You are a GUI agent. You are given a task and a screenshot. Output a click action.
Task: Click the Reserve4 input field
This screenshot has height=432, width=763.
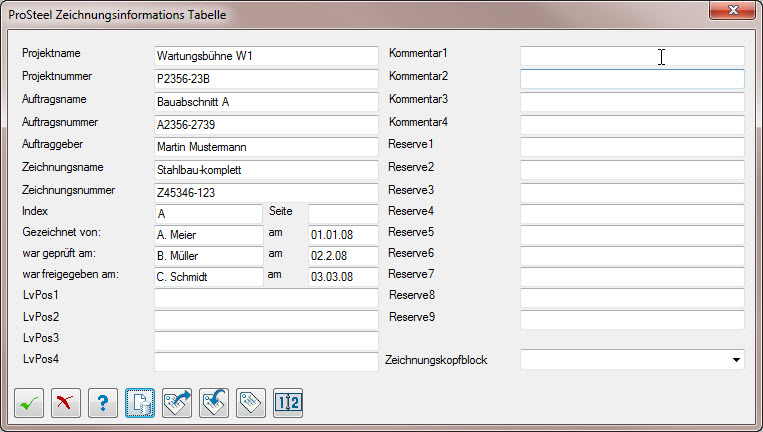[x=632, y=214]
